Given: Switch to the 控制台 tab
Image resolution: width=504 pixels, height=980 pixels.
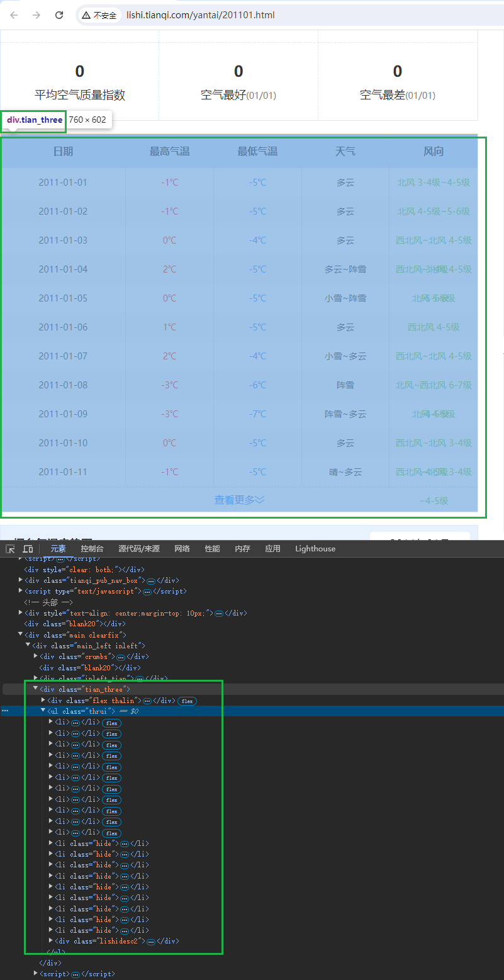Looking at the screenshot, I should [x=92, y=549].
